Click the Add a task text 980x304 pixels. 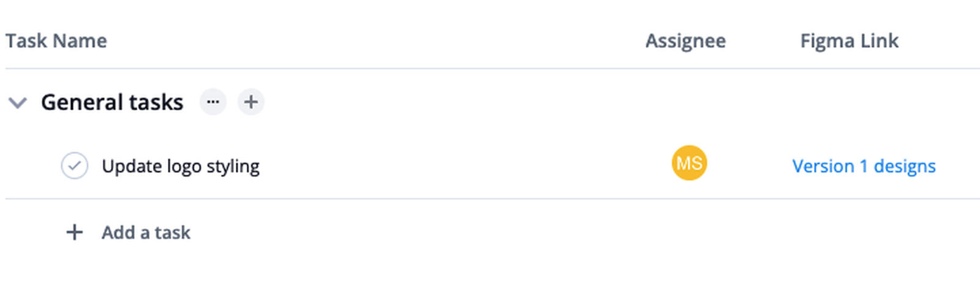click(146, 232)
